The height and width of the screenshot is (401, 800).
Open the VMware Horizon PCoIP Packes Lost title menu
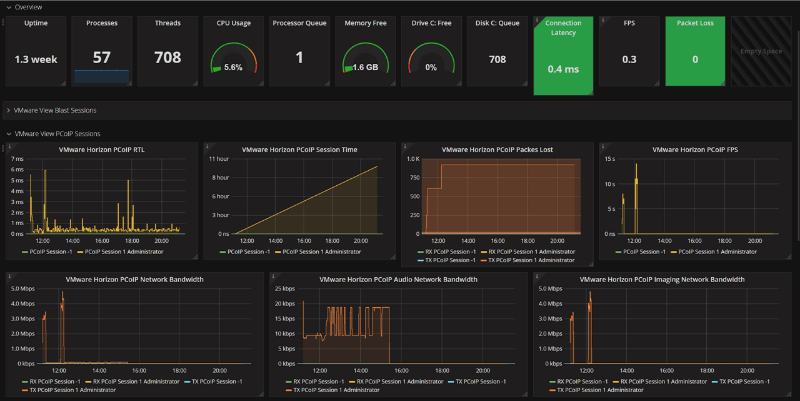coord(497,149)
